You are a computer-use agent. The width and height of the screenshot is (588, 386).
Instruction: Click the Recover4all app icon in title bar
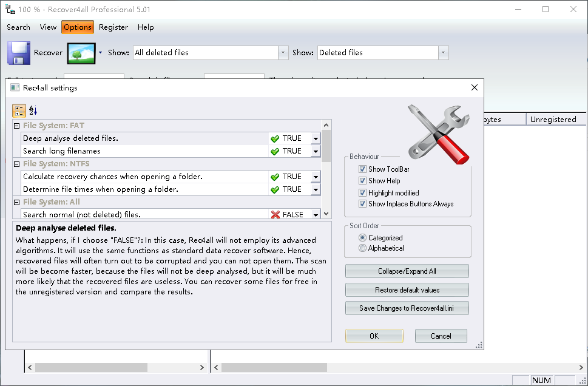pos(10,9)
